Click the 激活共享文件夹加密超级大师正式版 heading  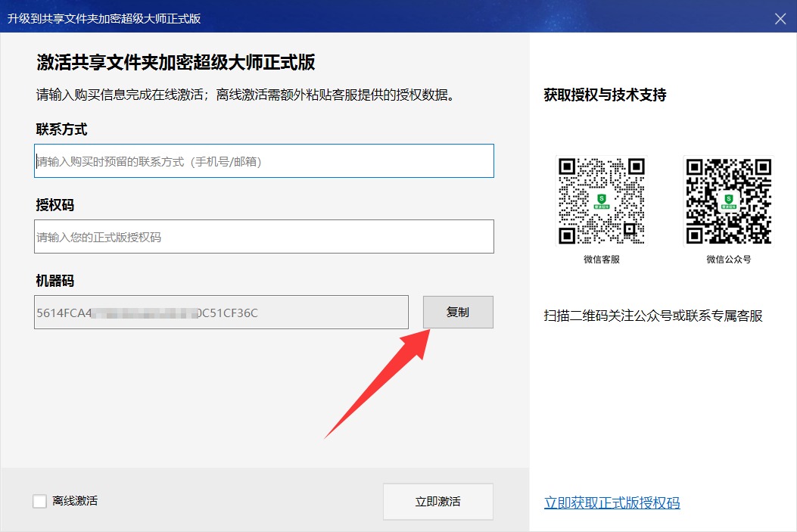176,62
